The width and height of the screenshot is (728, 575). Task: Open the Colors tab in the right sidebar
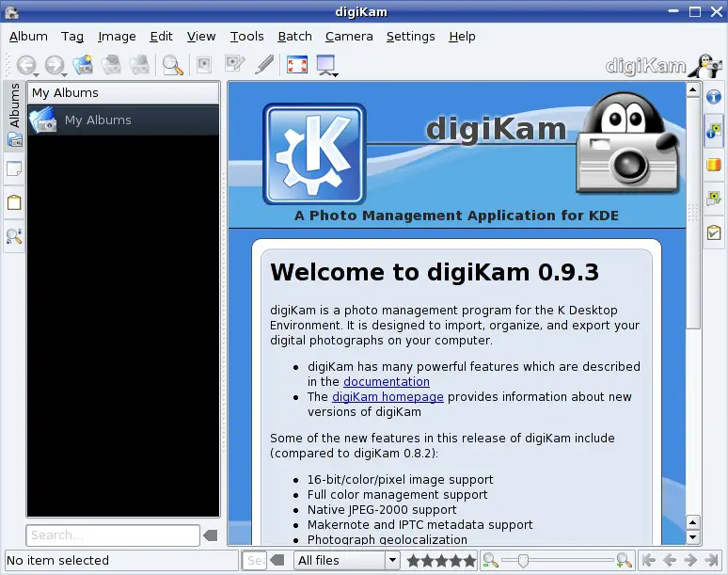point(714,165)
